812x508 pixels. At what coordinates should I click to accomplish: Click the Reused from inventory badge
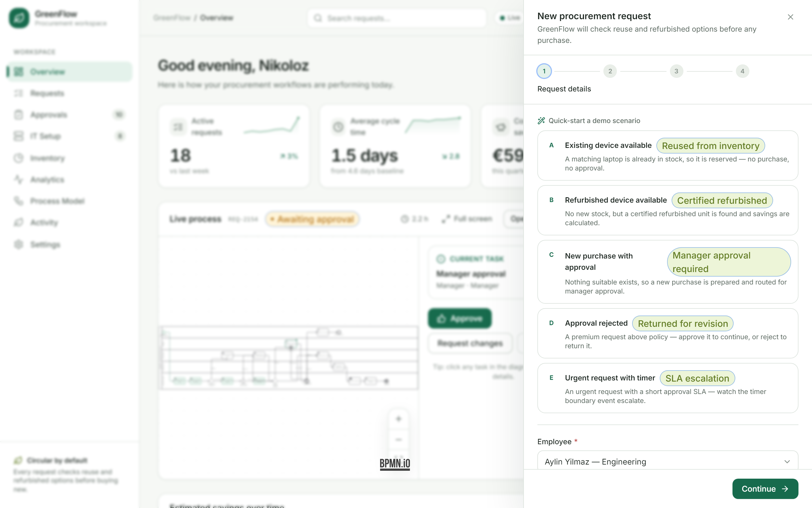click(x=710, y=146)
